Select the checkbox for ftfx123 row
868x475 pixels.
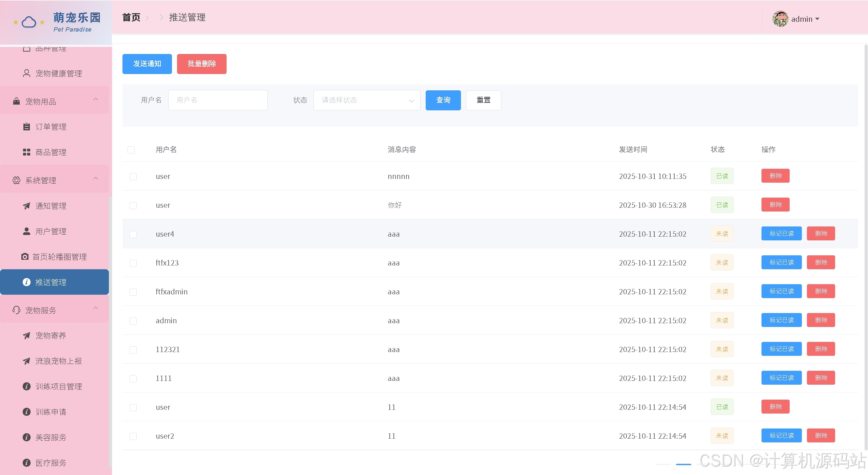[x=133, y=263]
